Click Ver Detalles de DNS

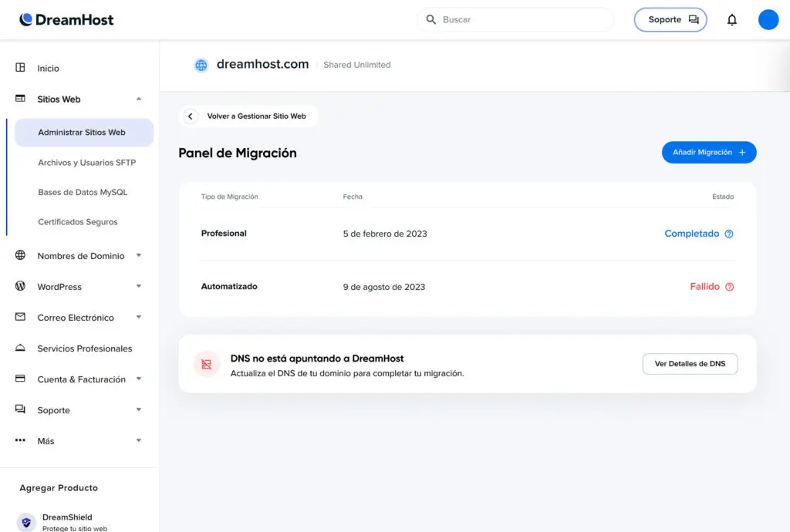click(x=690, y=364)
